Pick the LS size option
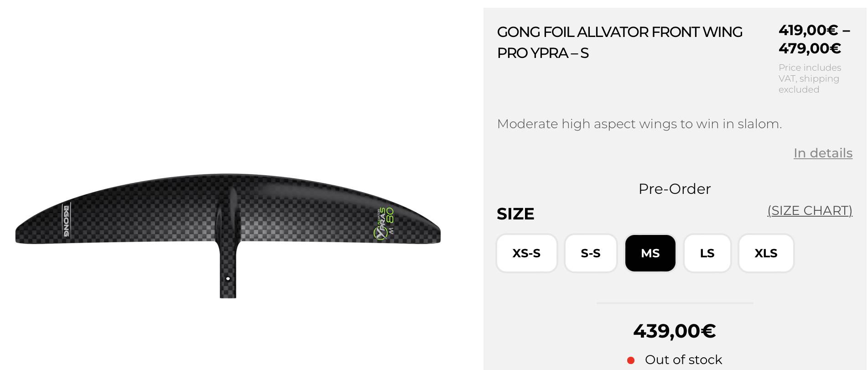This screenshot has height=370, width=868. pos(707,253)
